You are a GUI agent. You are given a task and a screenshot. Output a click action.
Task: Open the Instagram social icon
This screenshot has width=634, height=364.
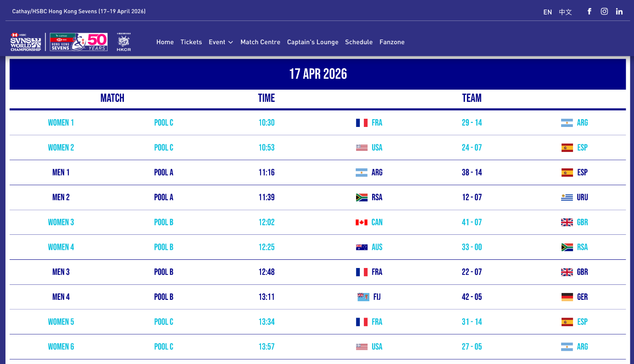coord(604,11)
